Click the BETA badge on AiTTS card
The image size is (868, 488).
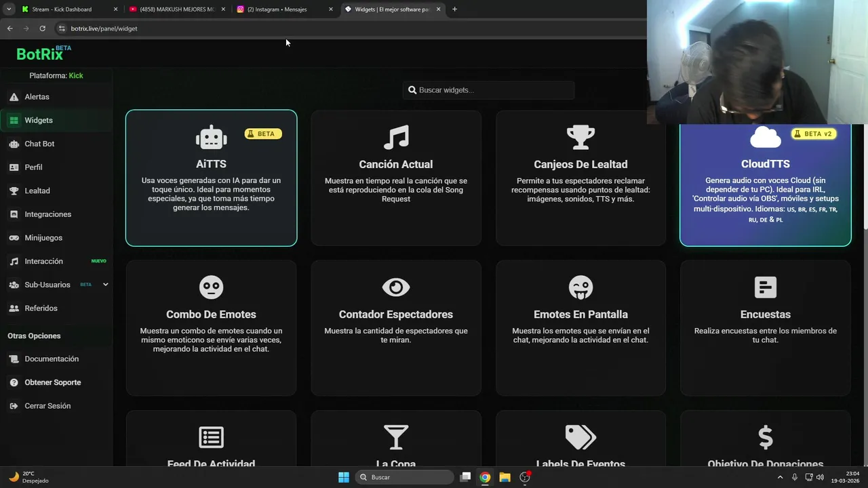(263, 134)
